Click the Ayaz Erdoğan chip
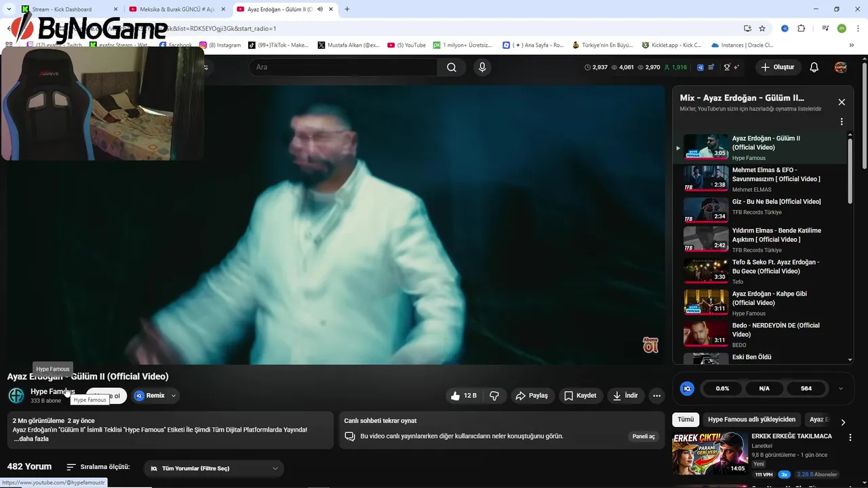The image size is (868, 488). pyautogui.click(x=818, y=420)
